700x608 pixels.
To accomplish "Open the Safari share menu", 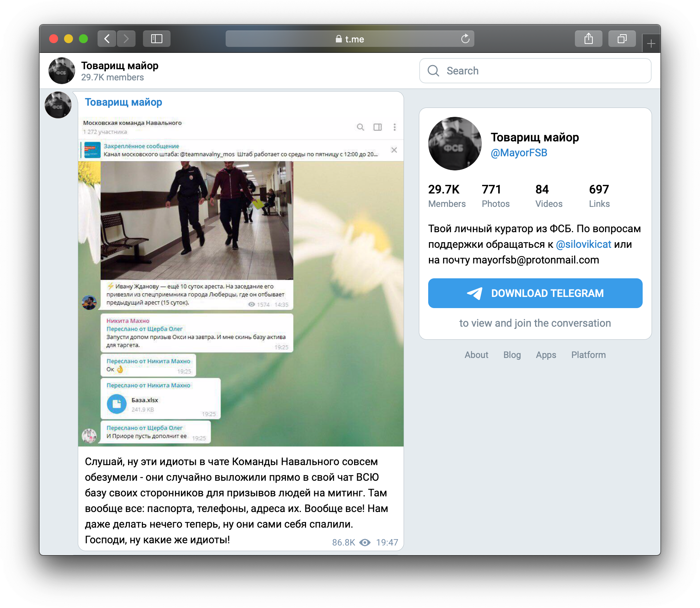I will 588,39.
